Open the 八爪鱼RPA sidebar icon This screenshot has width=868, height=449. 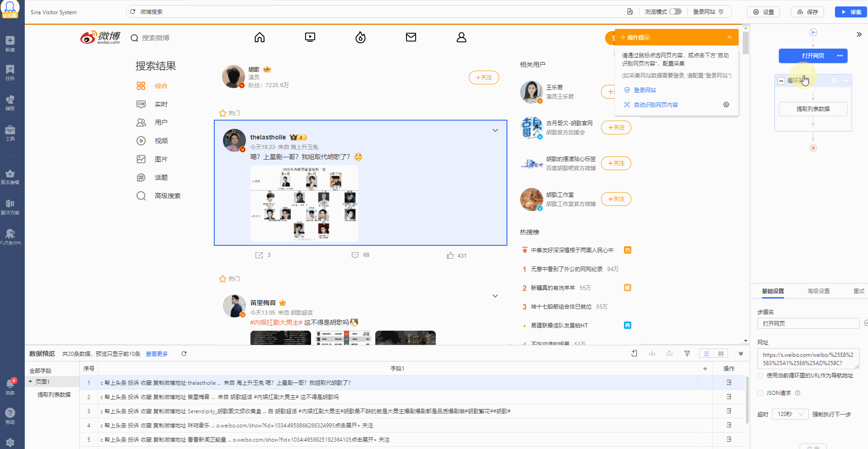point(10,237)
